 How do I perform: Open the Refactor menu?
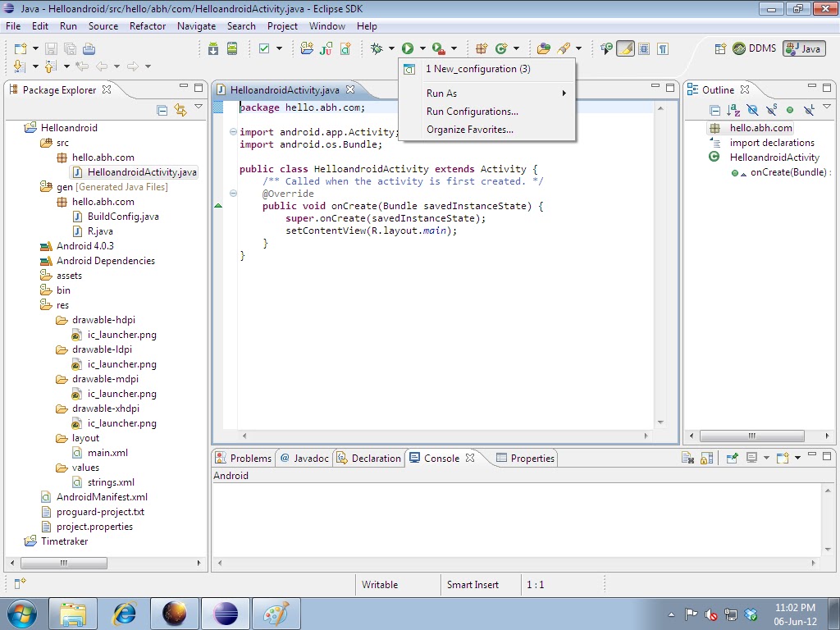tap(148, 26)
